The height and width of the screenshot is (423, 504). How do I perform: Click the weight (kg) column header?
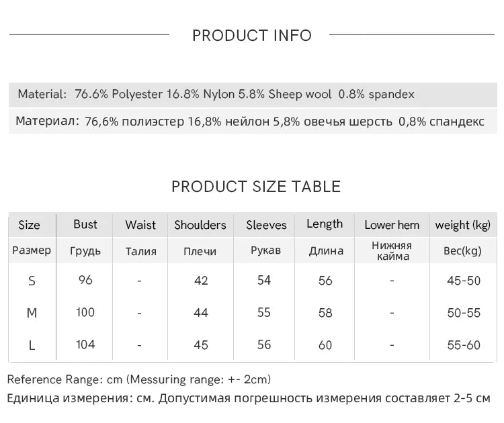click(463, 225)
